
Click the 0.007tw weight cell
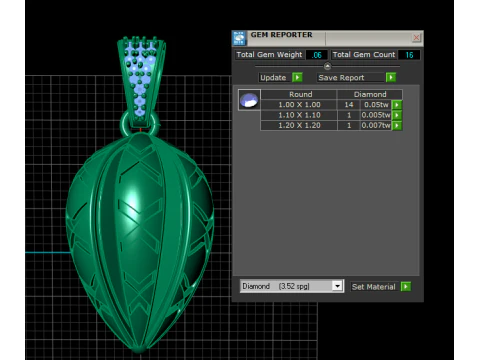(x=376, y=125)
